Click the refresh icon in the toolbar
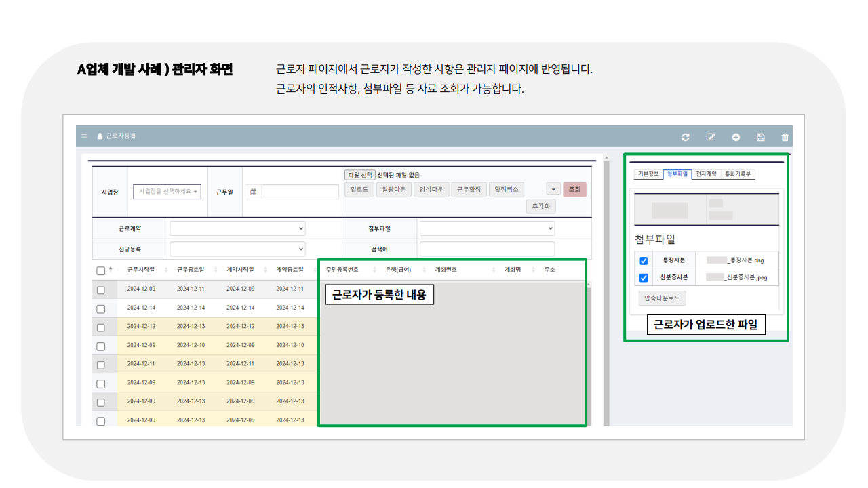The image size is (868, 488). click(685, 137)
